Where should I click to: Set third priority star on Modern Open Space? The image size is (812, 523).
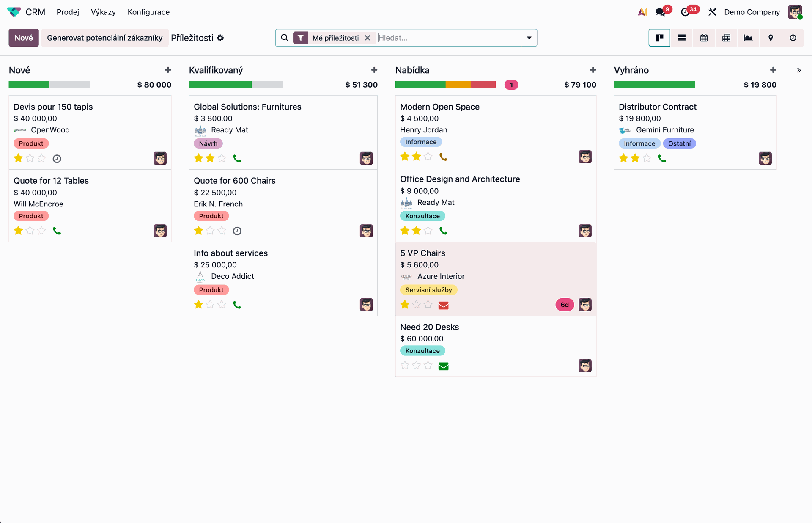click(x=428, y=157)
